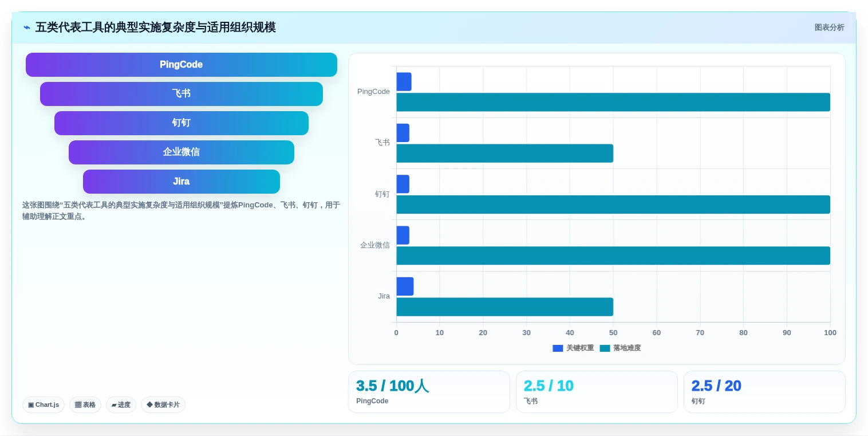Click the teal 落地难度 legend color box
The height and width of the screenshot is (436, 868).
(x=605, y=348)
